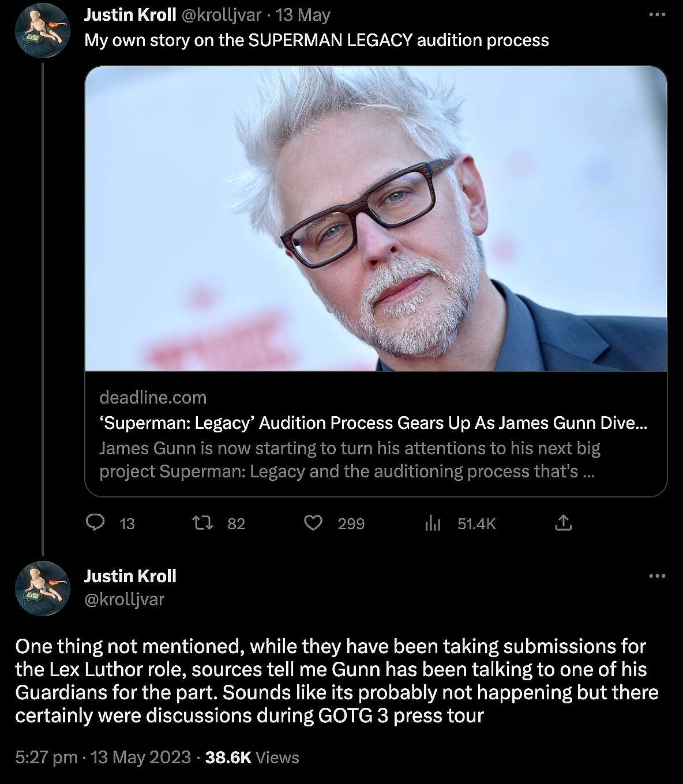Click the retweet arrows icon
This screenshot has height=784, width=683.
(202, 523)
